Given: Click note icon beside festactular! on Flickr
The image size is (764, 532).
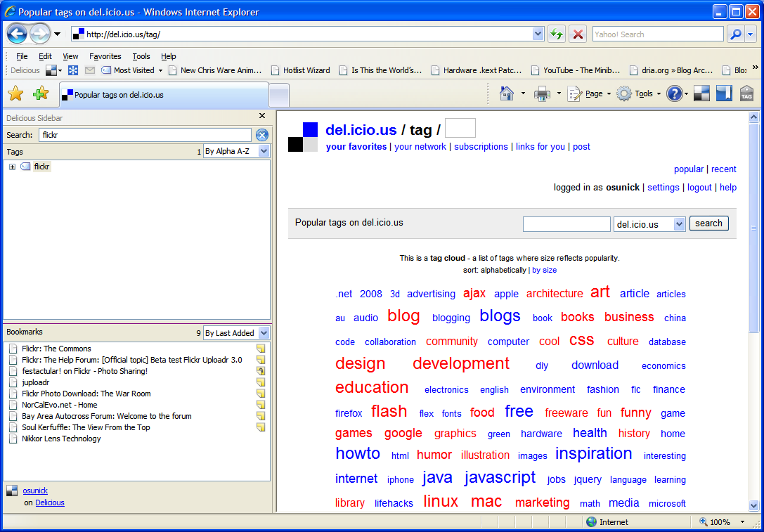Looking at the screenshot, I should (261, 371).
